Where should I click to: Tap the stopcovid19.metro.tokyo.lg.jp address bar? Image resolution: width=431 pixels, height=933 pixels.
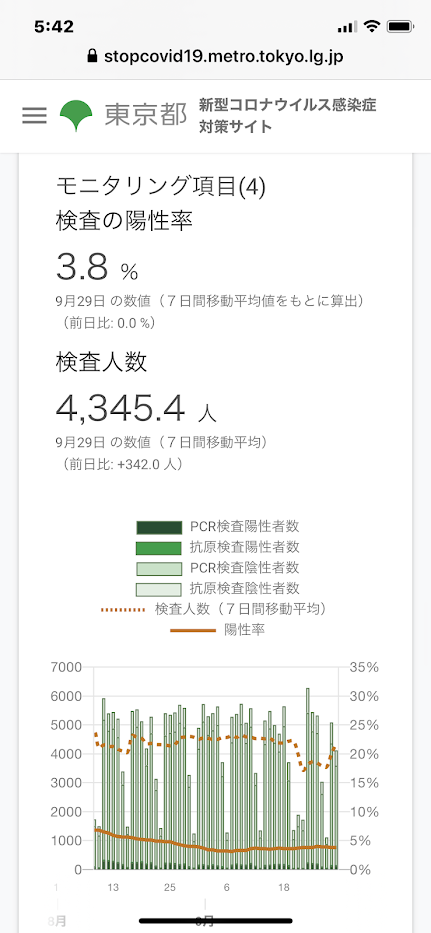(x=216, y=57)
